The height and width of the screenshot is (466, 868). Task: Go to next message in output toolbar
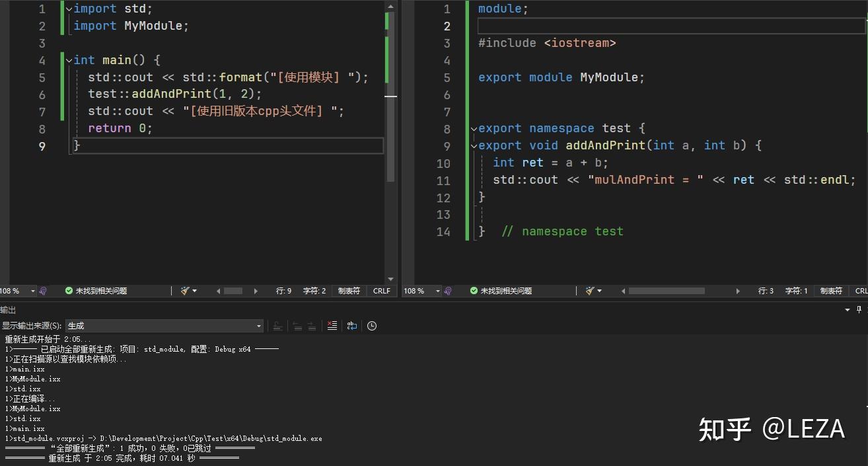(x=310, y=325)
